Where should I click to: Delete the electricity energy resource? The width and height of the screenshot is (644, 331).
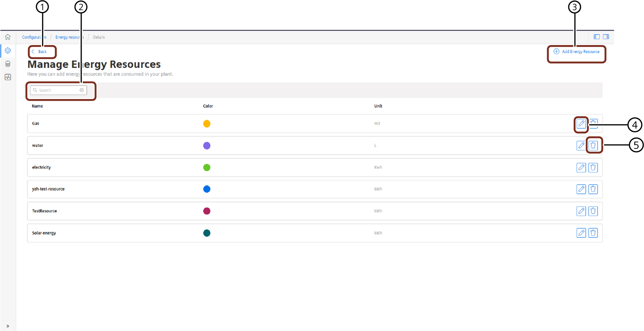click(593, 167)
